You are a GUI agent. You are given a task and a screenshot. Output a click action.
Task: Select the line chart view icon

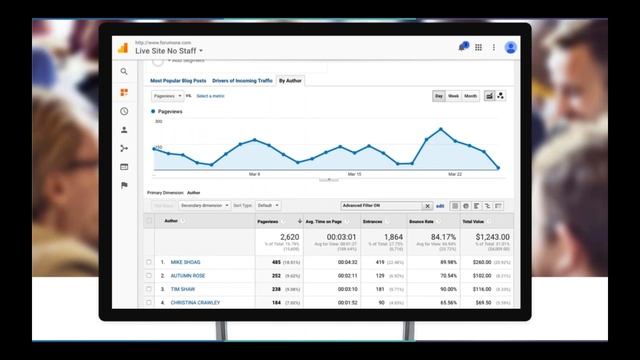coord(489,96)
